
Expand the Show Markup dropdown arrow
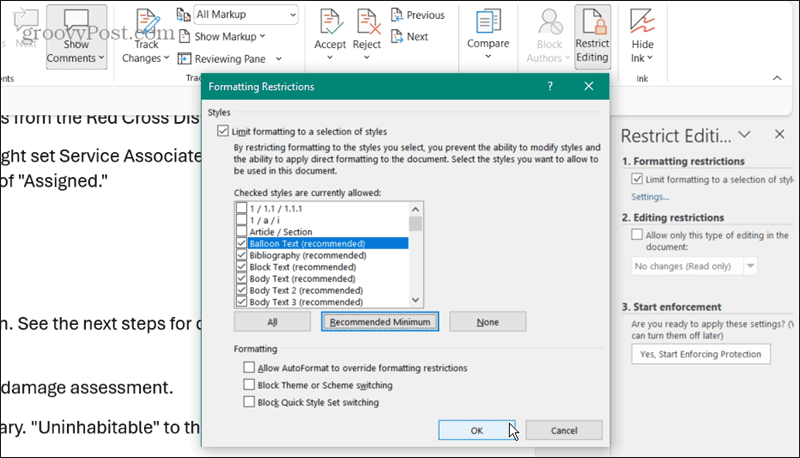(262, 36)
